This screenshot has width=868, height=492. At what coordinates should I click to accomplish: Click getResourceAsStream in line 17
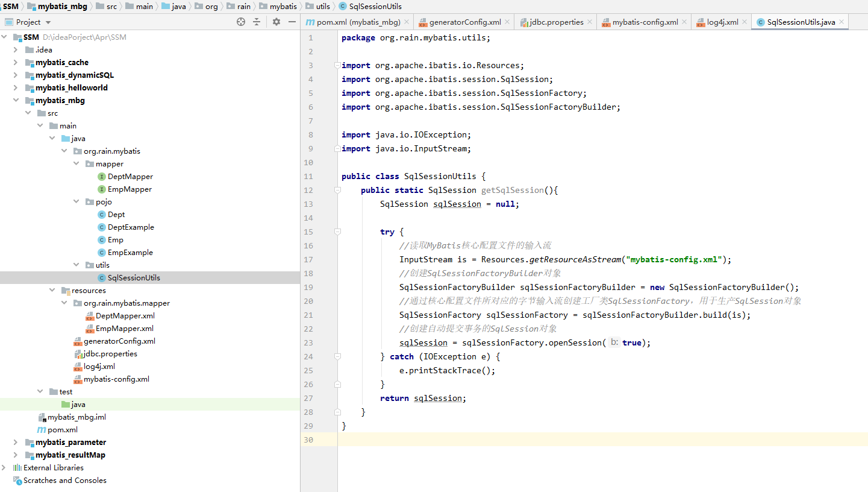(575, 259)
